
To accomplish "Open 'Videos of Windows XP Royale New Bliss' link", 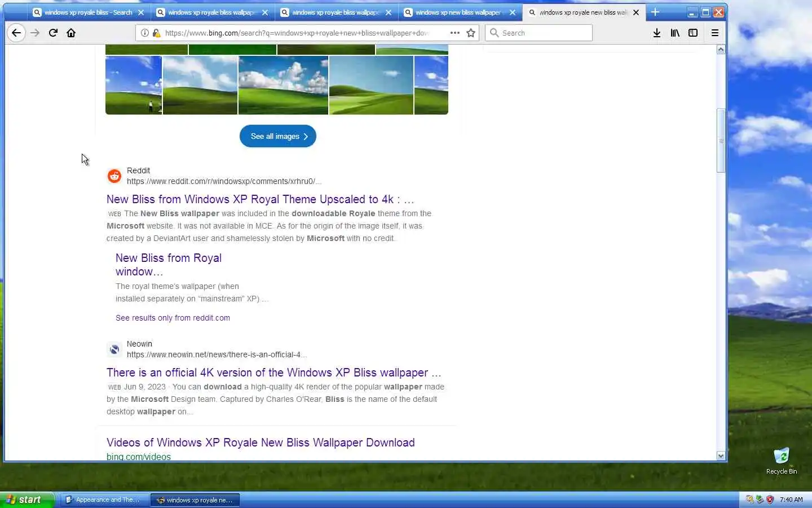I will click(261, 443).
